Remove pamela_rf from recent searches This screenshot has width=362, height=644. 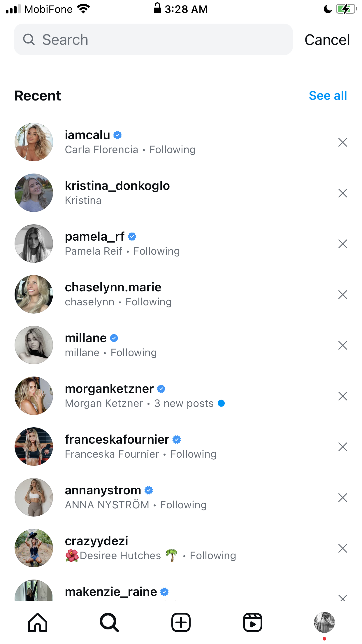343,244
